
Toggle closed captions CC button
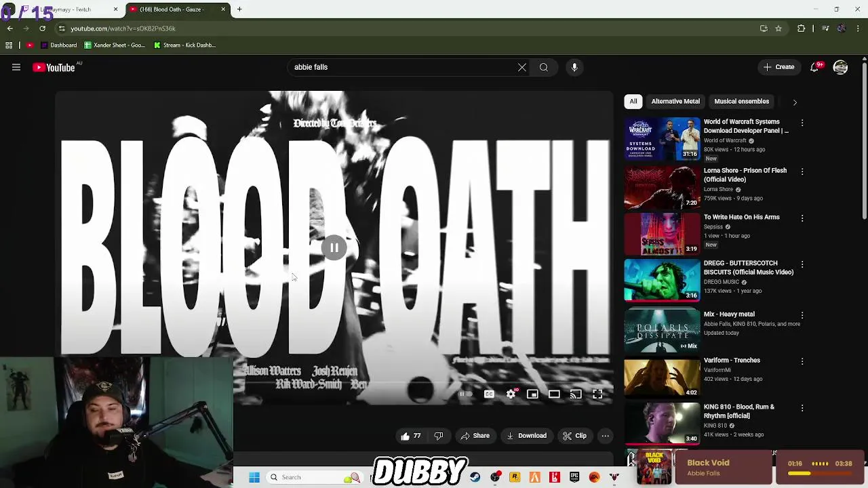[489, 394]
